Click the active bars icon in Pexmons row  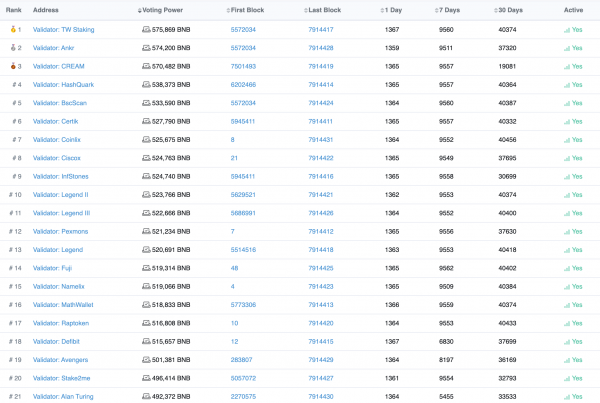pos(567,232)
